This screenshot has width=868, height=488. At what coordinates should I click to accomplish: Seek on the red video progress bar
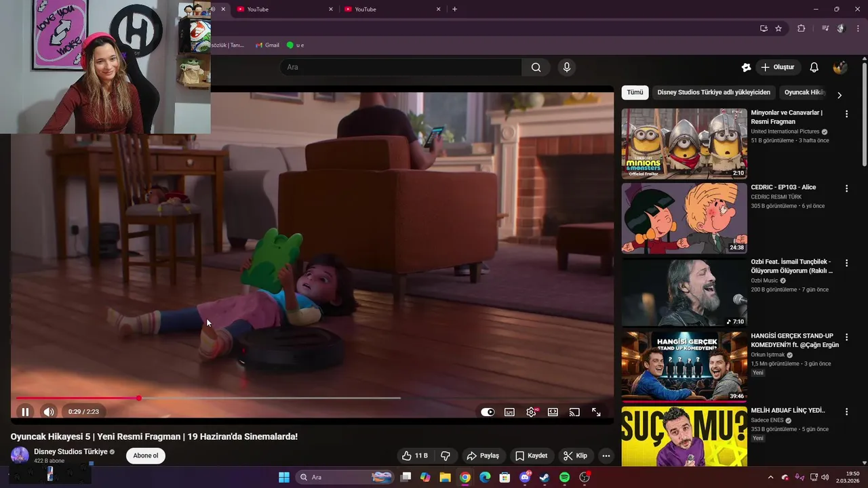208,398
